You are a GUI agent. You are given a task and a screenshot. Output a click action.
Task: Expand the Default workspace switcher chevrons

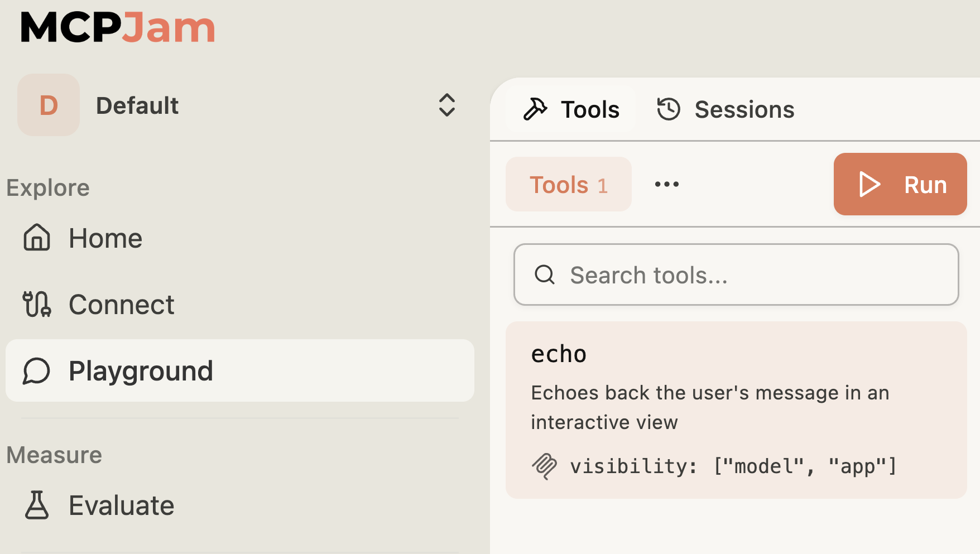(447, 105)
